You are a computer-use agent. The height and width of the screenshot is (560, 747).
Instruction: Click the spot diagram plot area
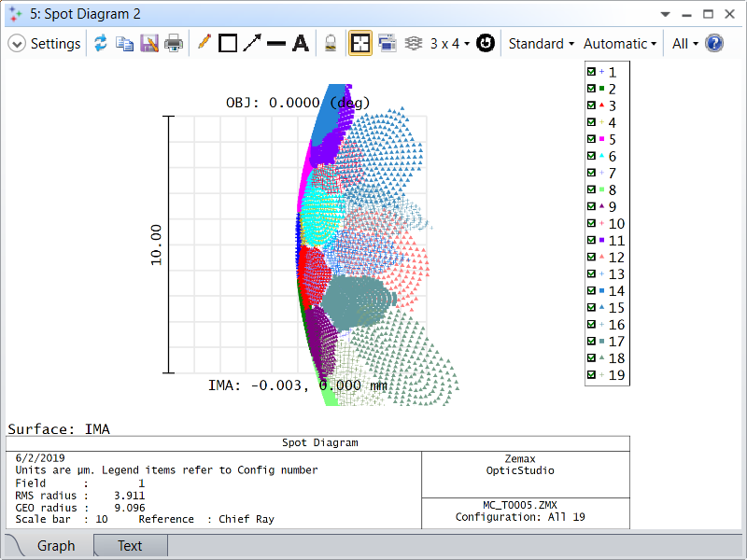coord(298,245)
